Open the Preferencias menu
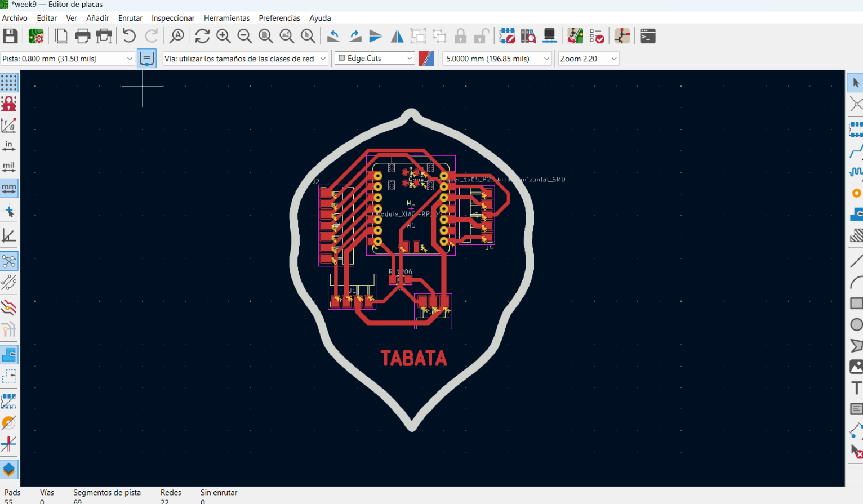The image size is (863, 504). (279, 18)
